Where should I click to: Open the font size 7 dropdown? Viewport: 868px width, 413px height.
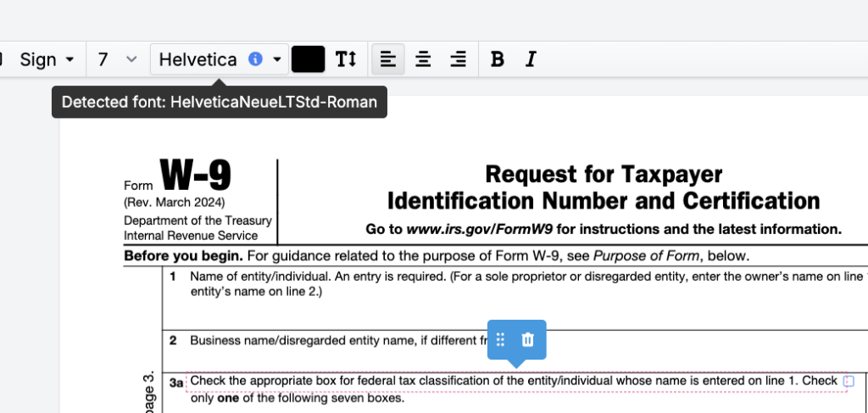coord(117,59)
